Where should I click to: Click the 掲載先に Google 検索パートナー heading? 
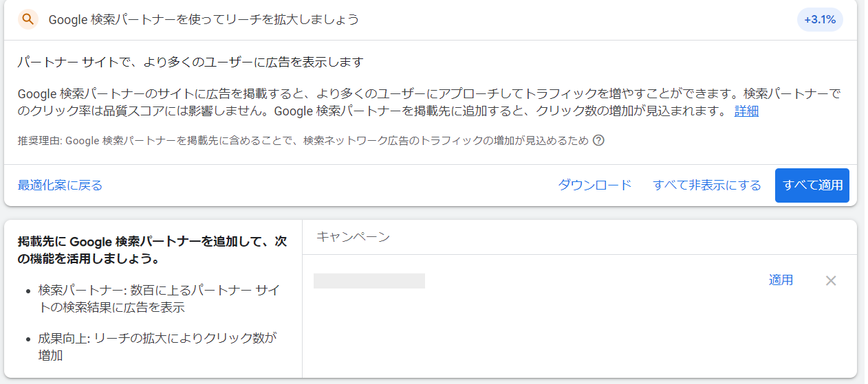pyautogui.click(x=152, y=251)
